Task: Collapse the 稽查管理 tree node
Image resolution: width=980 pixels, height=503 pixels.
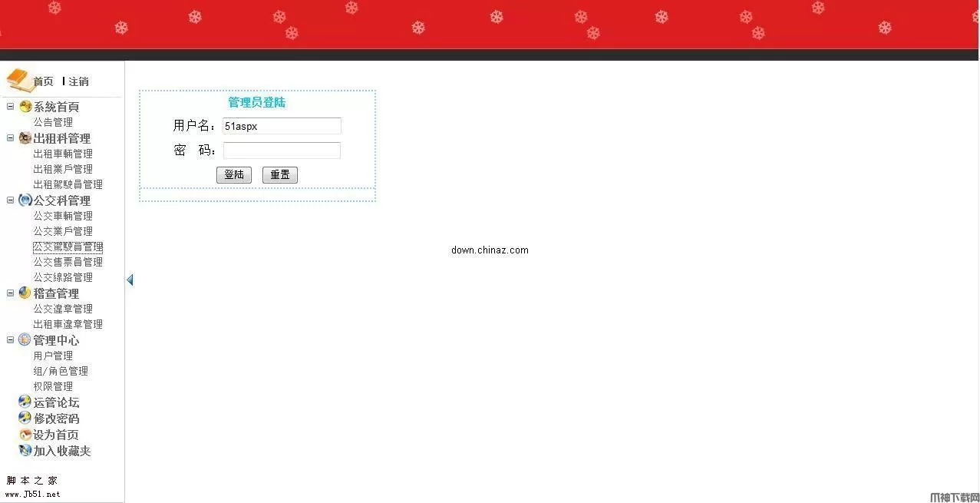Action: click(11, 293)
